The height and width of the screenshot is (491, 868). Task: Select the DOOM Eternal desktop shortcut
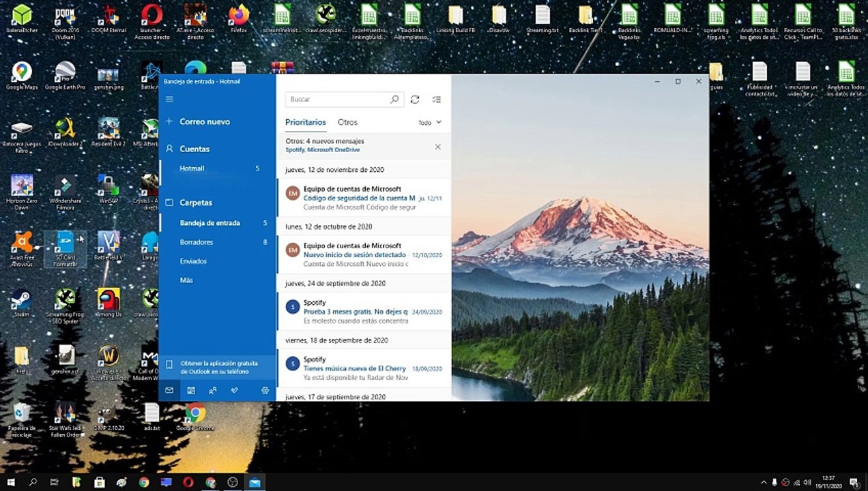108,19
